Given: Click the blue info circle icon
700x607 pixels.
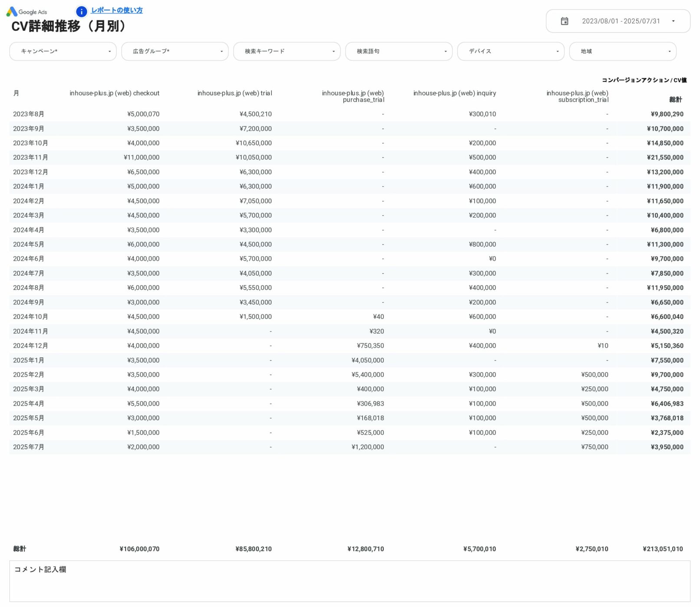Looking at the screenshot, I should [x=81, y=12].
